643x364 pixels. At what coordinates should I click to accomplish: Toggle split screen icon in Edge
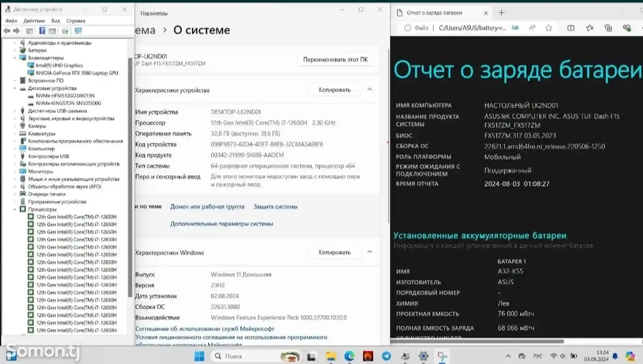point(571,28)
